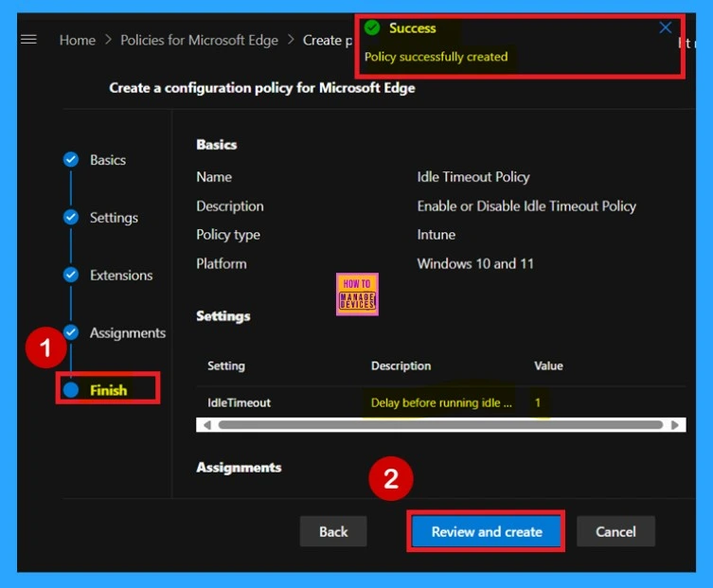Click the Success notification title
The image size is (713, 588).
[413, 28]
